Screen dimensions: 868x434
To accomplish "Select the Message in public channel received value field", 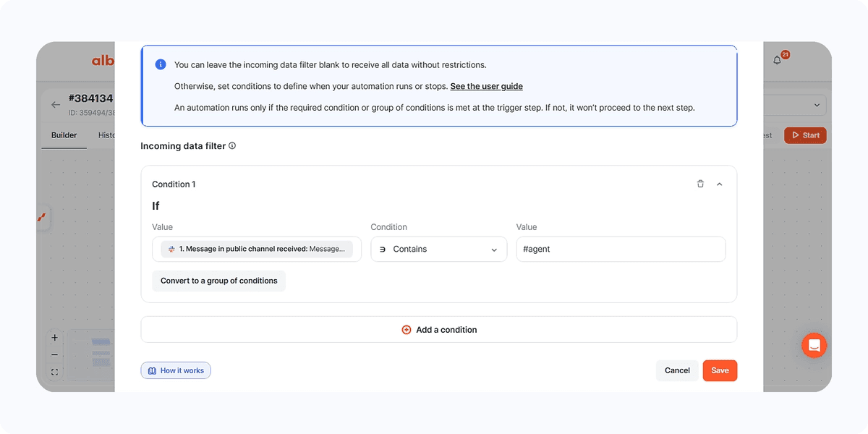I will tap(257, 249).
